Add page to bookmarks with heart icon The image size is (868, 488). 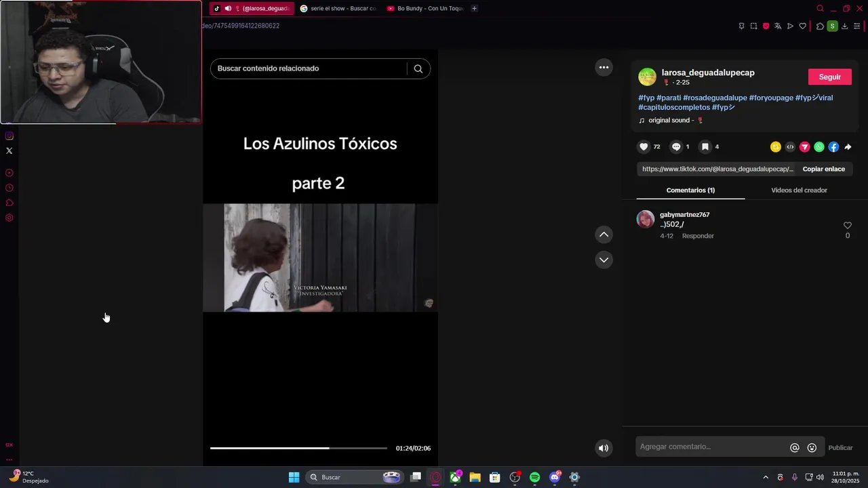[802, 26]
